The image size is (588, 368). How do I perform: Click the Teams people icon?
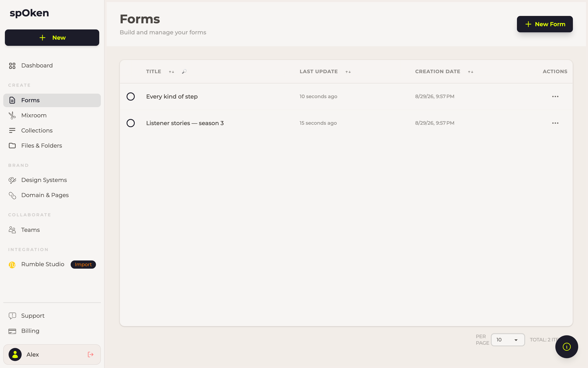pyautogui.click(x=12, y=230)
